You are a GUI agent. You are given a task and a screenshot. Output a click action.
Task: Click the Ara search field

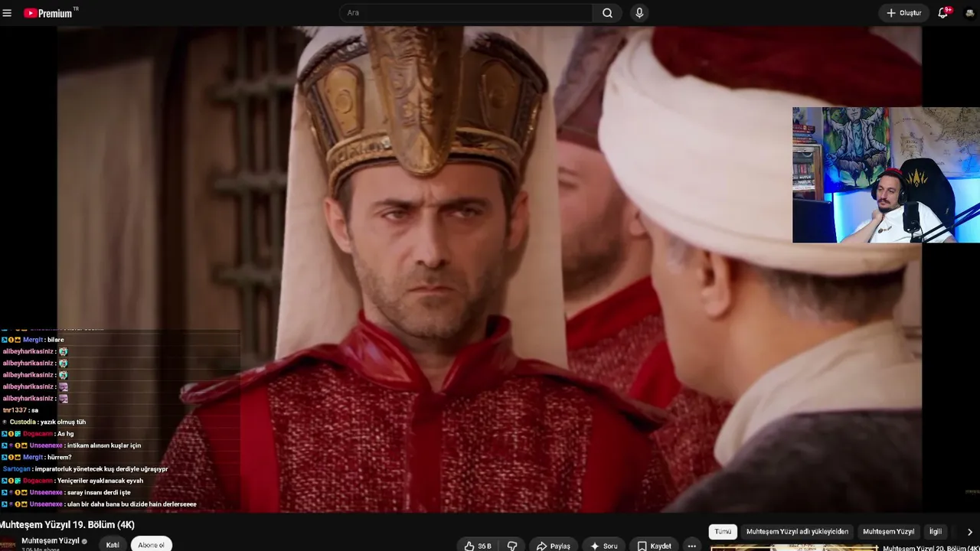(x=465, y=13)
